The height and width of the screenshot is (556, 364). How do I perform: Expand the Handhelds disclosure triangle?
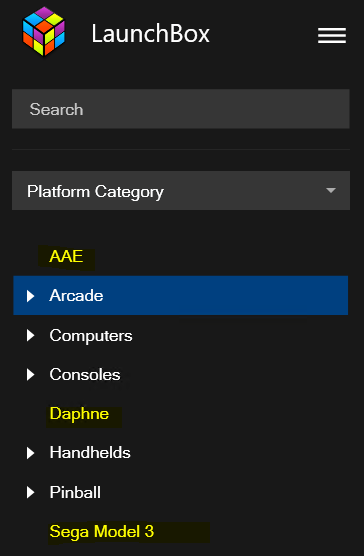click(x=31, y=453)
